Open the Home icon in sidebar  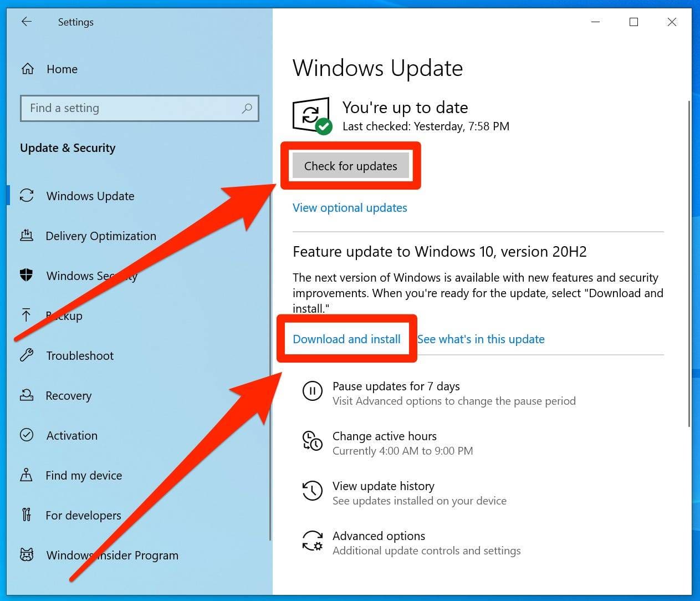27,69
